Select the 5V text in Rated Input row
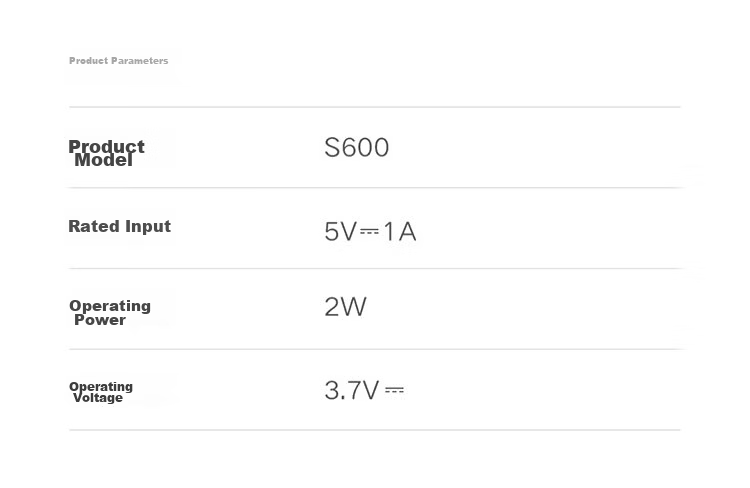Image resolution: width=750 pixels, height=488 pixels. [341, 232]
